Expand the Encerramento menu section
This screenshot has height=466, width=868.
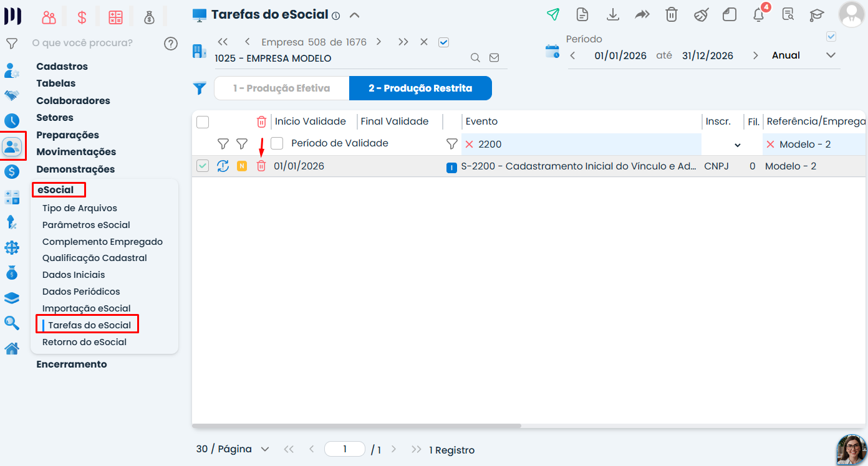coord(72,364)
